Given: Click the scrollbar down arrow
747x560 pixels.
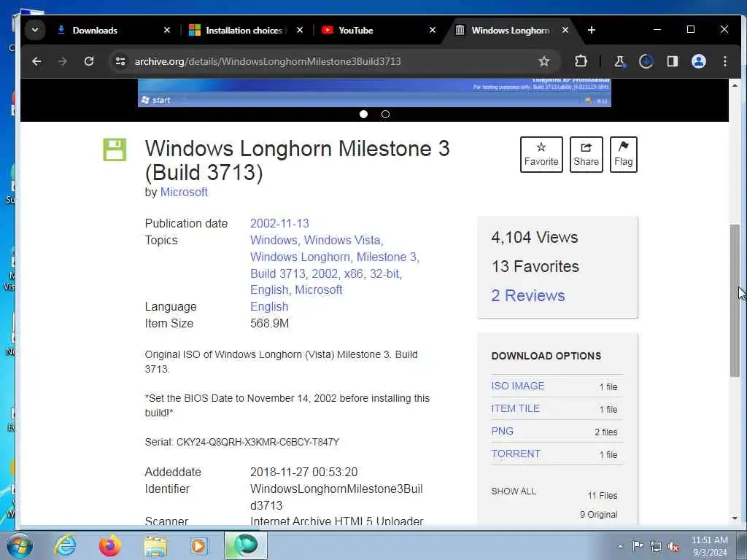Looking at the screenshot, I should pyautogui.click(x=735, y=518).
